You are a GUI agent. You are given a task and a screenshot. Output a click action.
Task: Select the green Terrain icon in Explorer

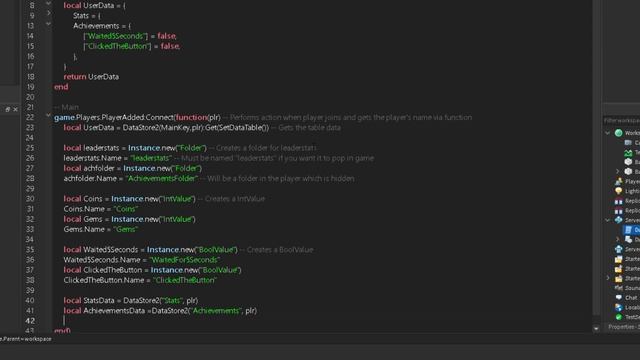pos(628,152)
